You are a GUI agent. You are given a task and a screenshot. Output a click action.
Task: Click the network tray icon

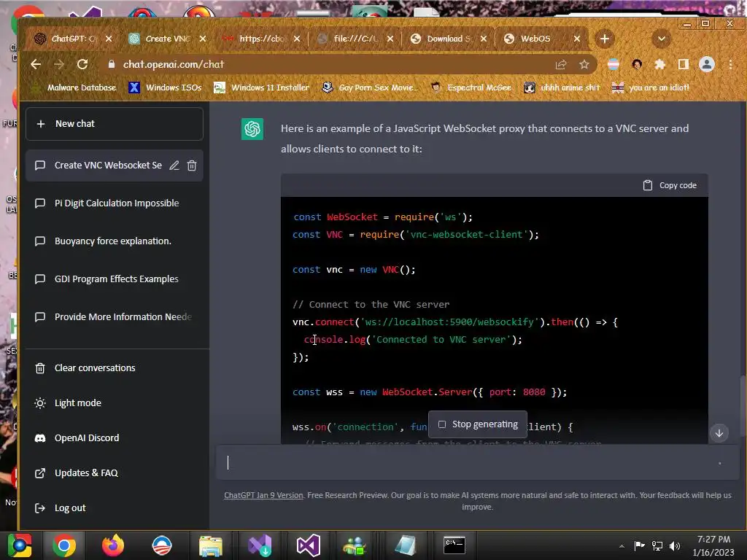click(x=657, y=545)
